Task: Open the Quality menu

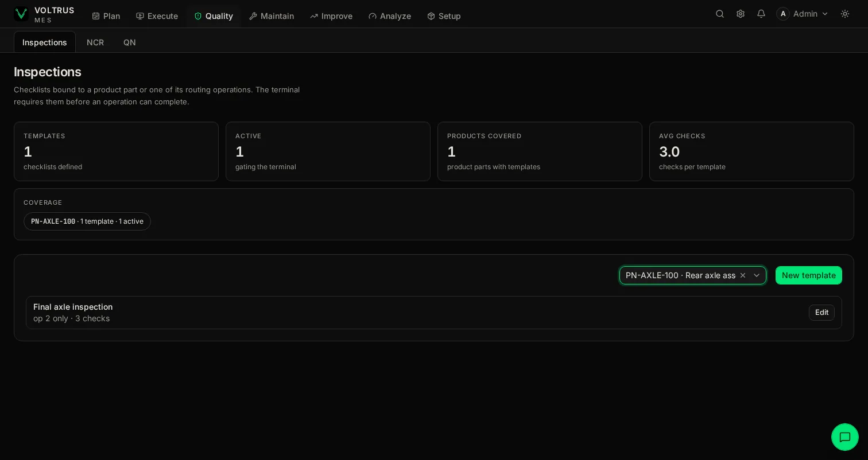Action: tap(214, 16)
